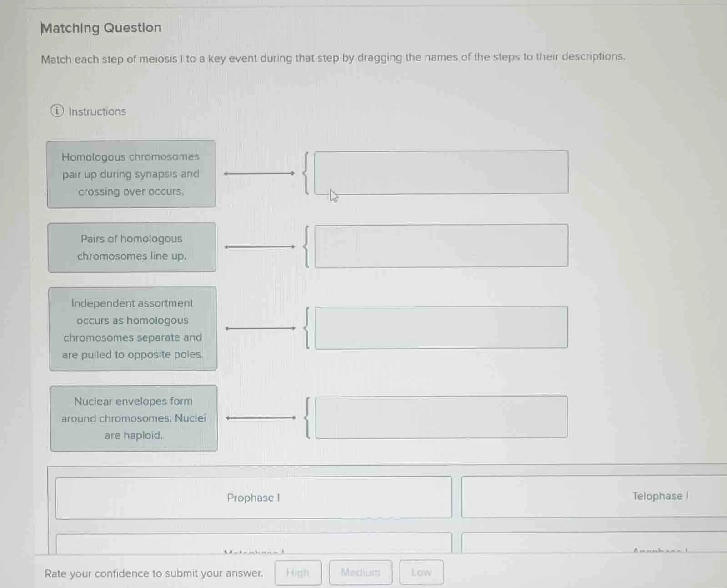
Task: Open the Instructions link
Action: pos(97,111)
